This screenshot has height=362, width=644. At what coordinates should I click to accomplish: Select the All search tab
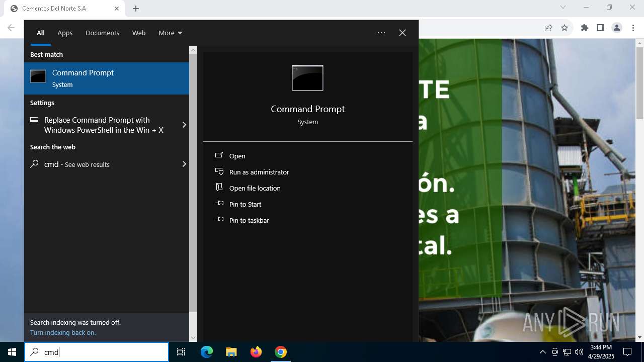coord(41,33)
